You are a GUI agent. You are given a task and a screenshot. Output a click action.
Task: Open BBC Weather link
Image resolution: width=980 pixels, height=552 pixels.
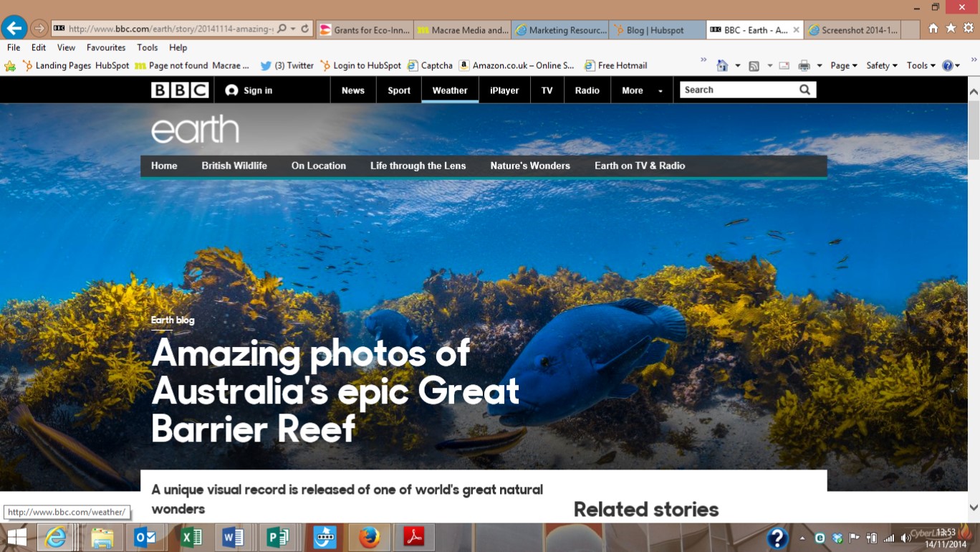pos(450,90)
